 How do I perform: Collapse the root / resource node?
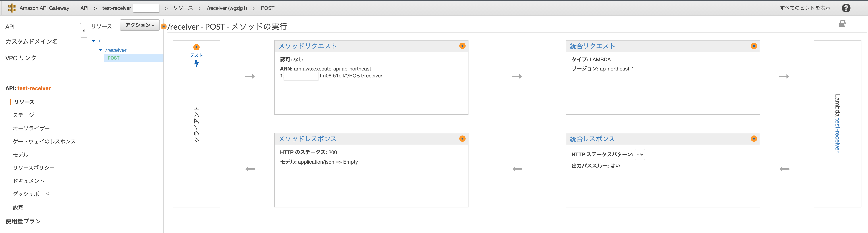pos(94,41)
